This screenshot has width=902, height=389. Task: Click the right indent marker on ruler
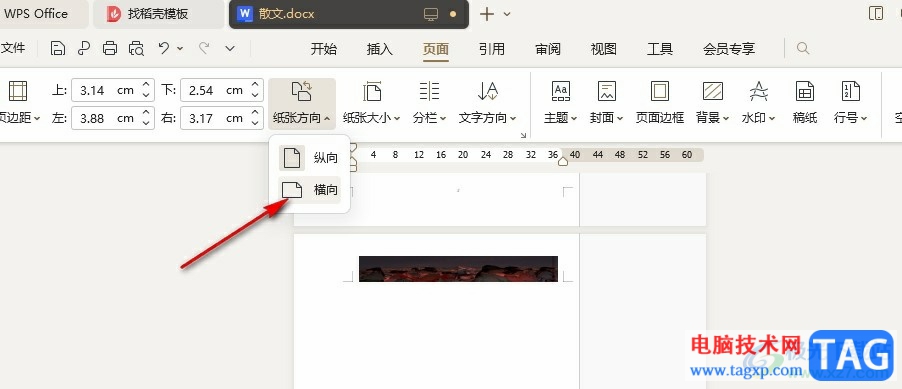coord(563,162)
